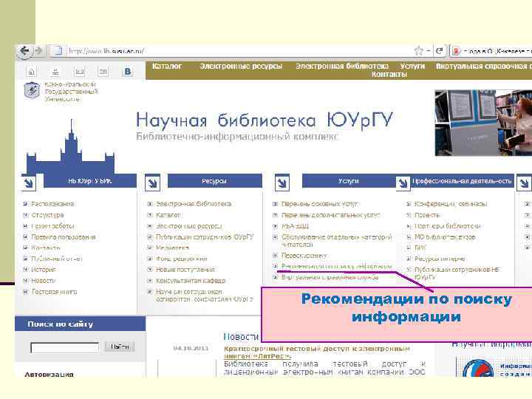Open the Структура link

[x=47, y=215]
